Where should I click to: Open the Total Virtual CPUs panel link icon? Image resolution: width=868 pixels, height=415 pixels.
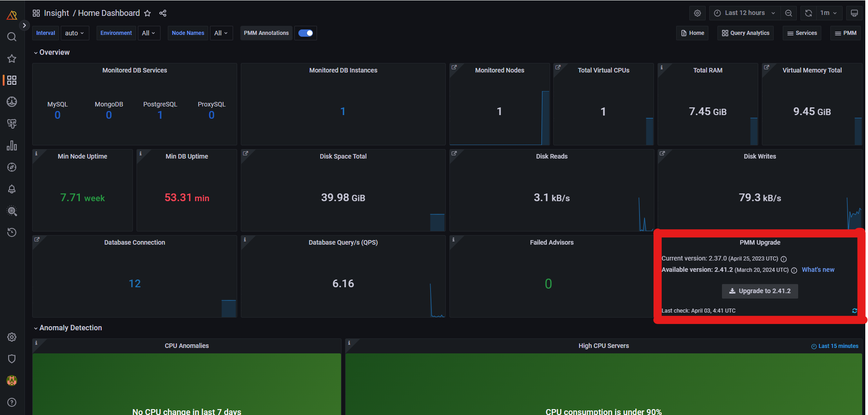[x=558, y=68]
